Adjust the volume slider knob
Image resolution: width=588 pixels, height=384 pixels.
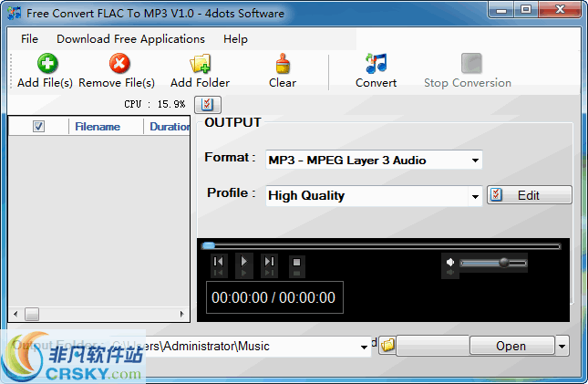504,263
